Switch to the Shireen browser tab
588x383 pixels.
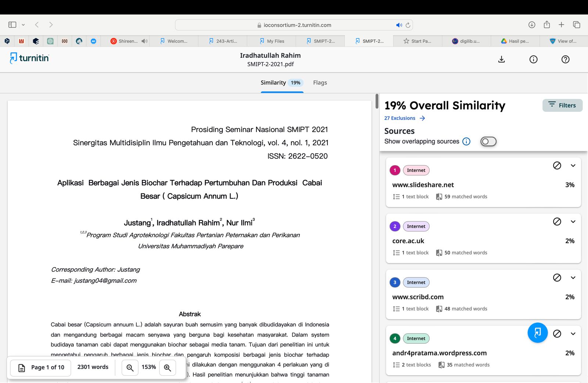125,41
